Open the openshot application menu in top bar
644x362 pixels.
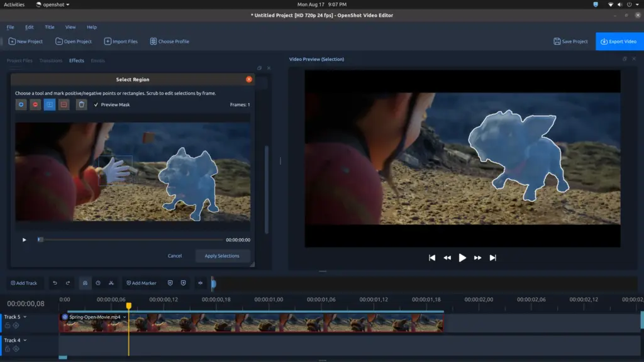[x=53, y=4]
